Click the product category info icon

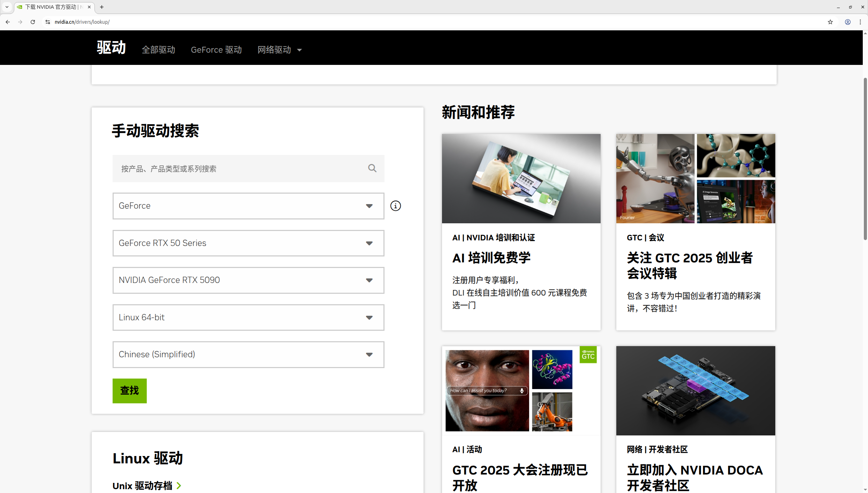[395, 206]
